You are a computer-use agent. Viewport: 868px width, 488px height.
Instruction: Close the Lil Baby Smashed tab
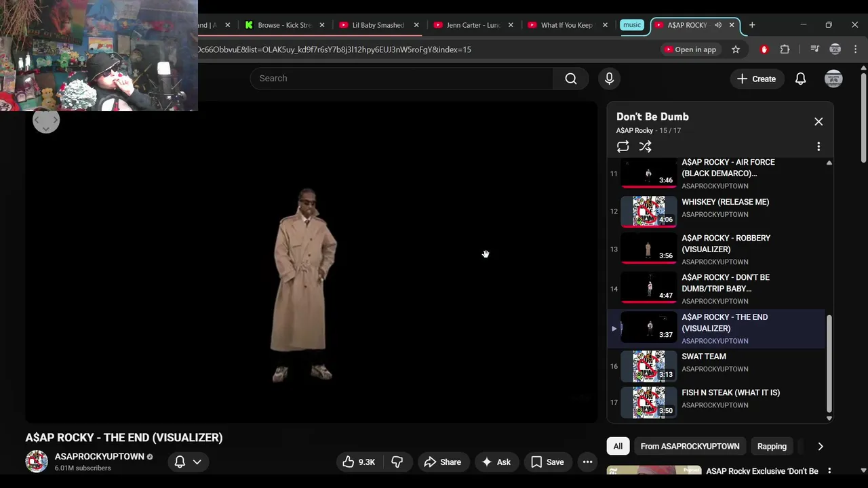pos(416,25)
